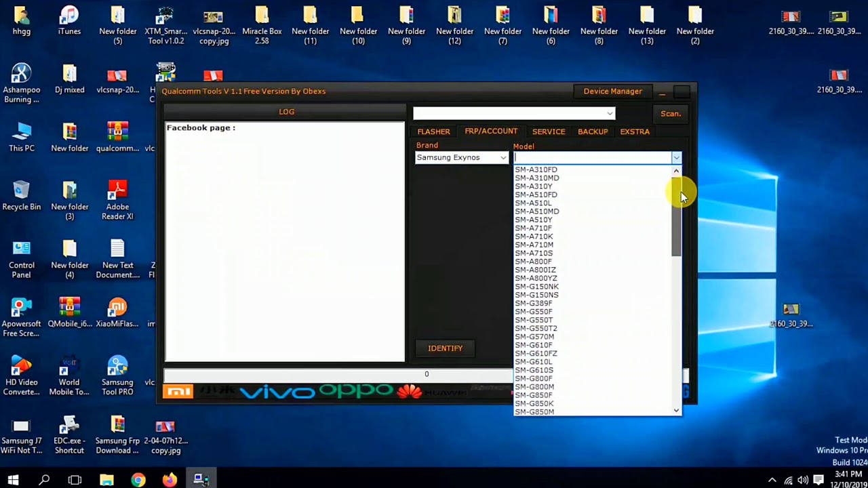Choose SM-A800F from the model list
Image resolution: width=868 pixels, height=488 pixels.
(533, 262)
